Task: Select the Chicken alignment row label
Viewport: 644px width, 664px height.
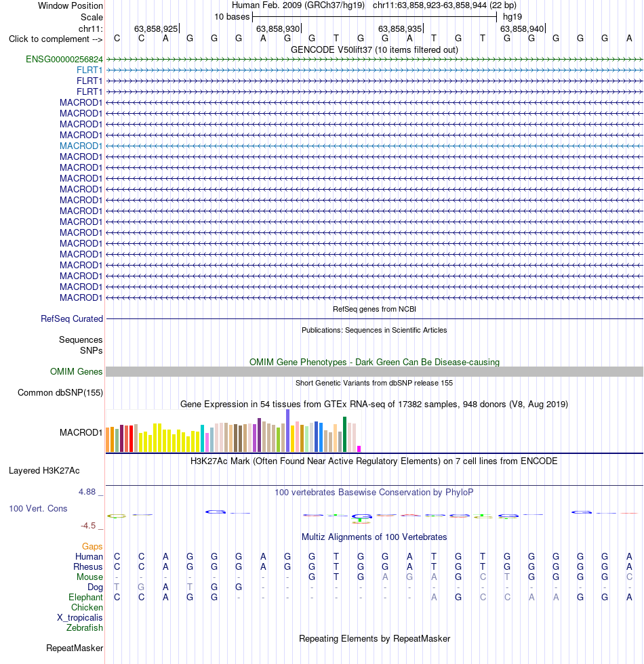Action: (x=87, y=607)
